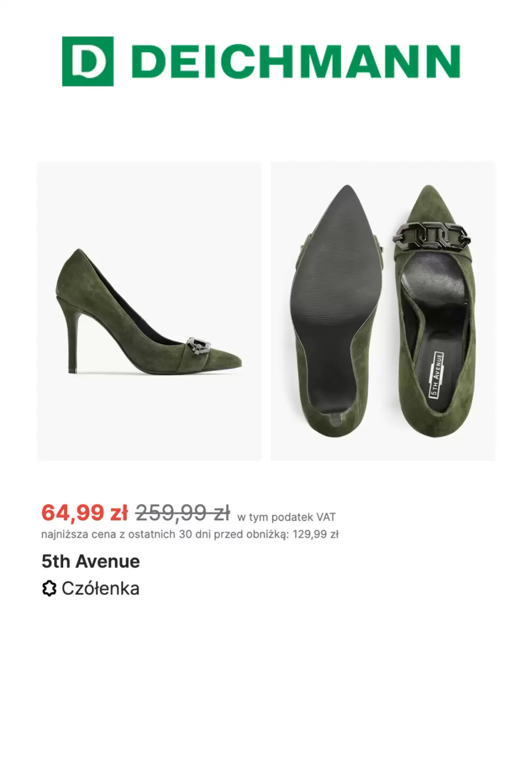This screenshot has width=532, height=763.
Task: Click the 5th Avenue brand name
Action: (91, 561)
